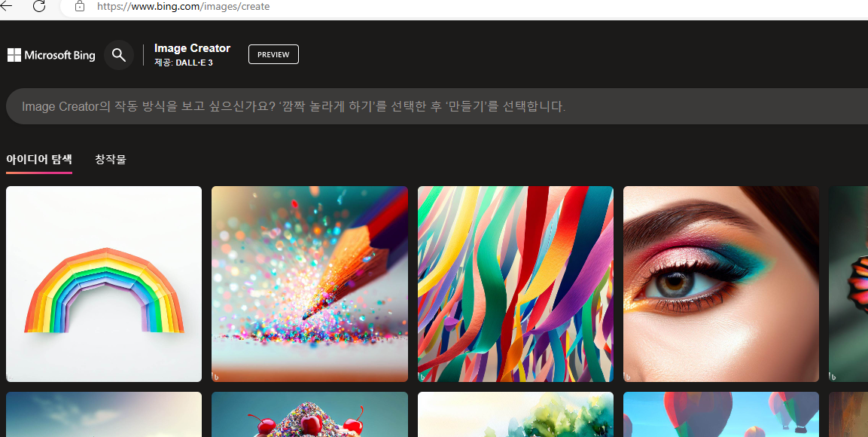Click 제공: DALL-E 3 text

click(x=183, y=63)
